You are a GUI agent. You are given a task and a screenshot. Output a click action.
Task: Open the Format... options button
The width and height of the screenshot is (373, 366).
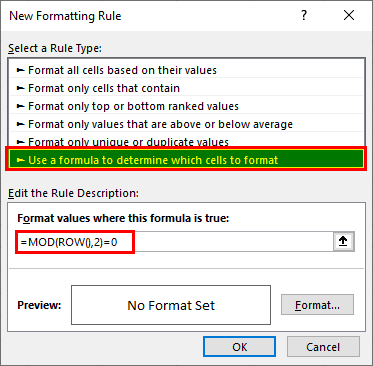point(317,305)
